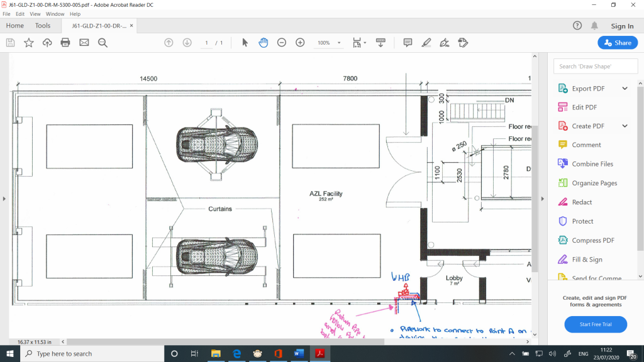Select the highlight text pen

point(426,43)
